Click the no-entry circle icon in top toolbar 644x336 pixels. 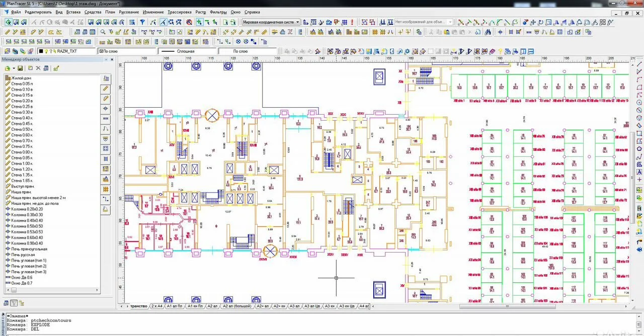(x=189, y=22)
